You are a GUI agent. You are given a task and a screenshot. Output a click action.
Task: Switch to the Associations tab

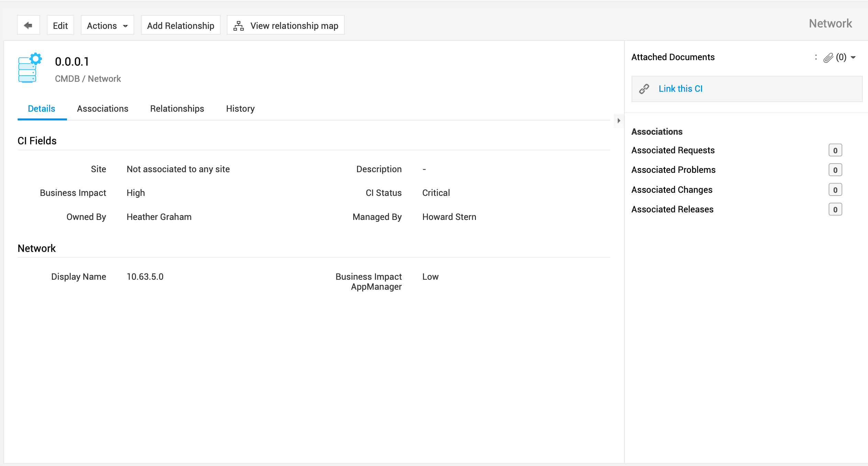[102, 109]
